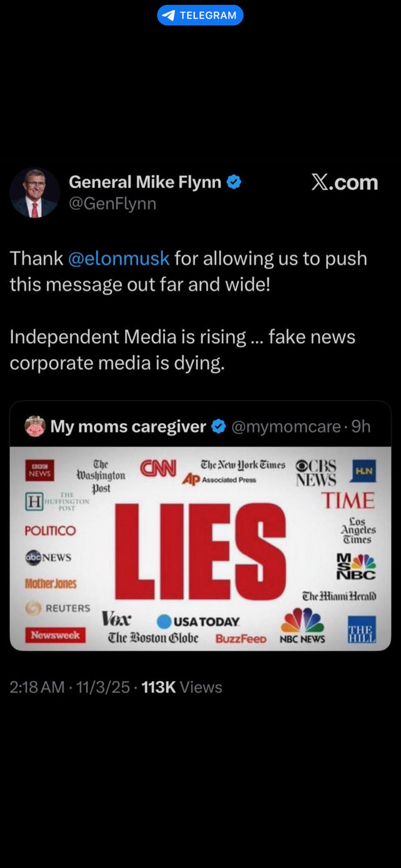The image size is (401, 868).
Task: Tap My moms caregiver avatar
Action: pos(35,426)
